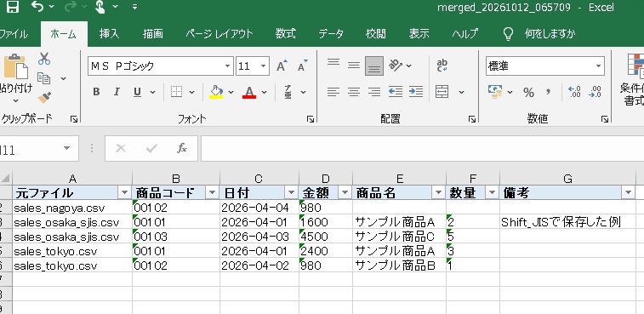Image resolution: width=644 pixels, height=314 pixels.
Task: Click Align Right icon
Action: (x=374, y=92)
